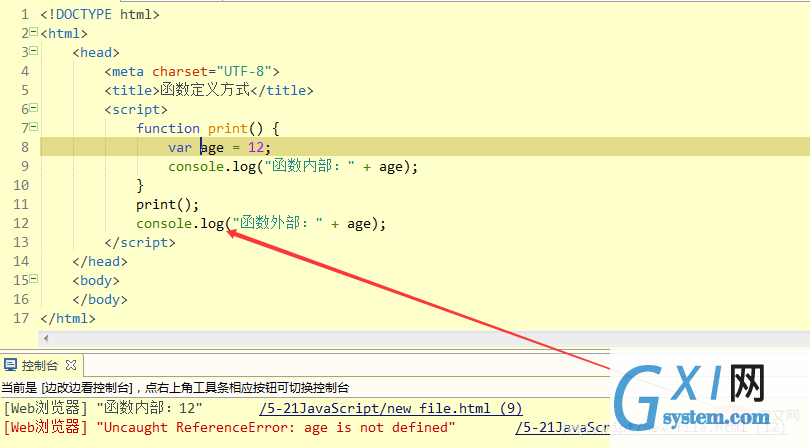Viewport: 810px width, 448px height.
Task: Open the /5-21JavaScript/new_file.html (9) link
Action: pos(391,408)
